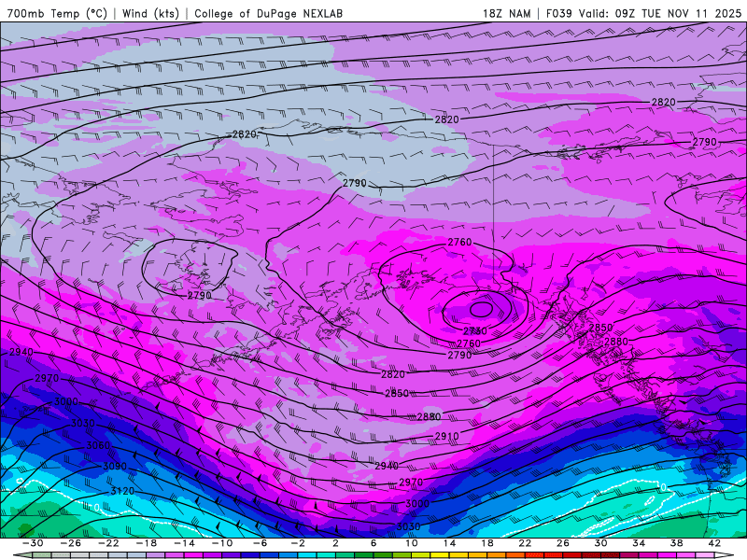Click the minus 14 colorbar tick label
Viewport: 747px width, 560px height.
click(184, 543)
